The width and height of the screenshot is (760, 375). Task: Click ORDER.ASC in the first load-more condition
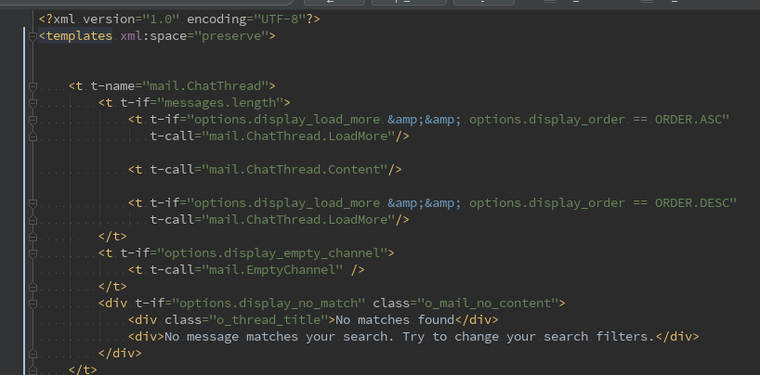[x=688, y=120]
